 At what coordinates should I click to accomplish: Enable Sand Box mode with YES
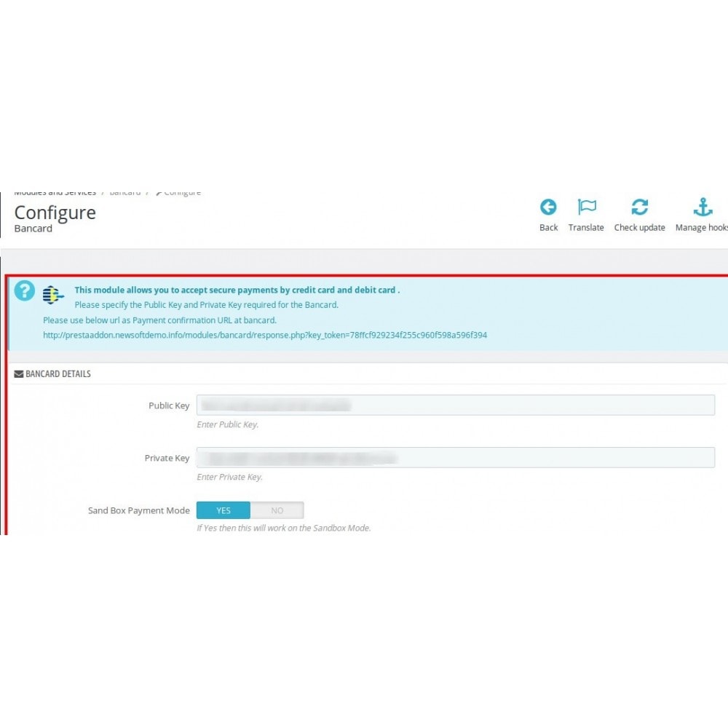click(x=223, y=510)
